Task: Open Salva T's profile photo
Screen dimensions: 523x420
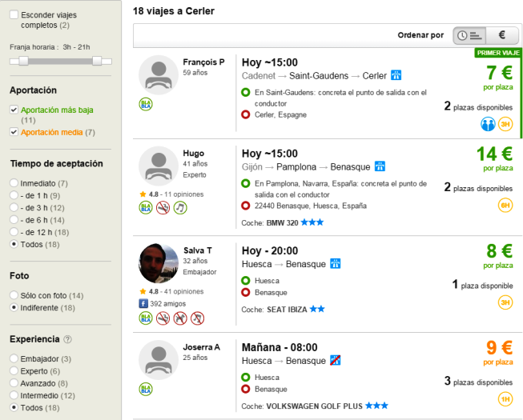Action: coord(158,265)
